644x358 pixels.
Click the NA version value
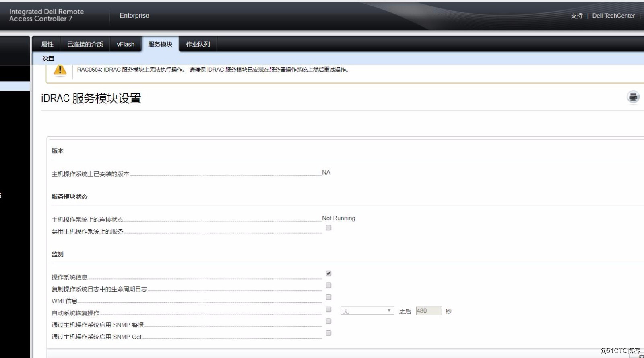(x=326, y=172)
